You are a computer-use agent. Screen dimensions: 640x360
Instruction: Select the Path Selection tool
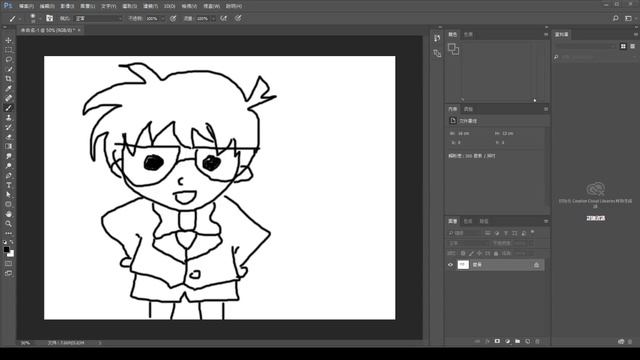[x=8, y=195]
